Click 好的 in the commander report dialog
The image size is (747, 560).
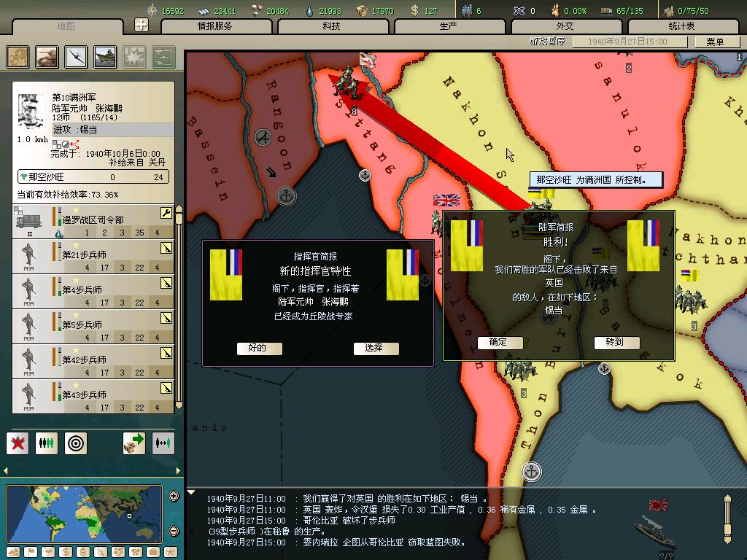point(259,348)
